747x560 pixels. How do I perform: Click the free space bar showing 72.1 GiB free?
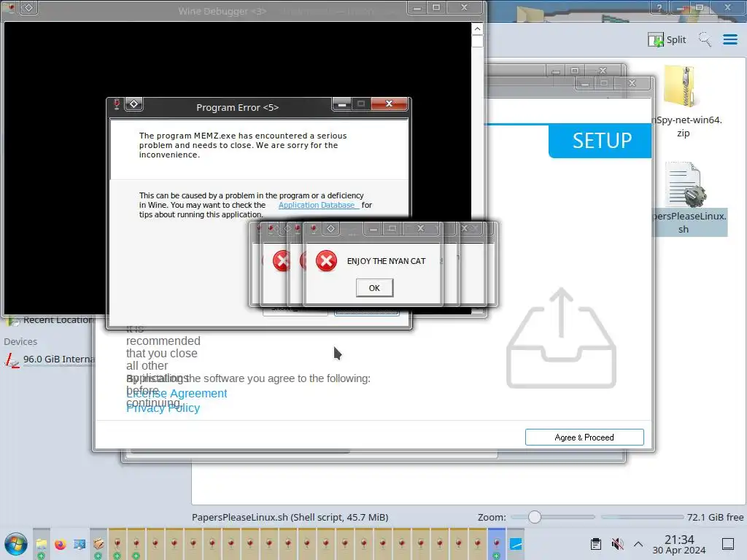pos(642,517)
